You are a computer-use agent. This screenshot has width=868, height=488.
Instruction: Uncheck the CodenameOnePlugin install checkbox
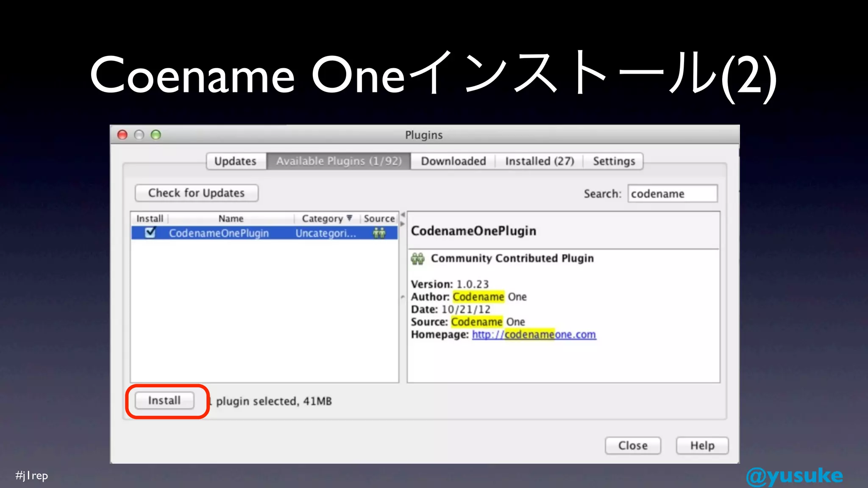coord(150,233)
